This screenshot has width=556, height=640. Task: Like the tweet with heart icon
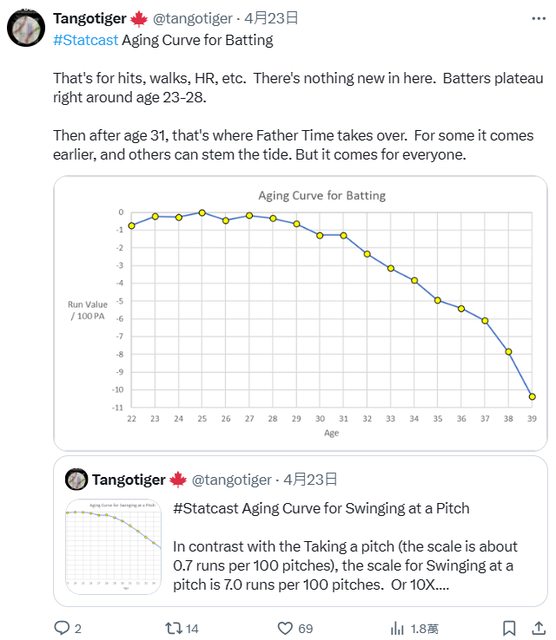[285, 628]
